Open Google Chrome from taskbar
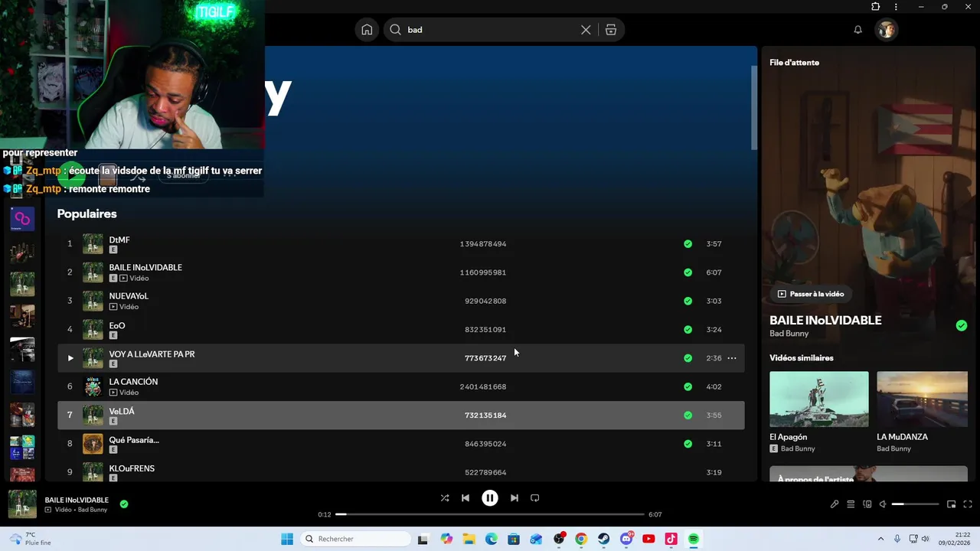980x551 pixels. (x=581, y=539)
